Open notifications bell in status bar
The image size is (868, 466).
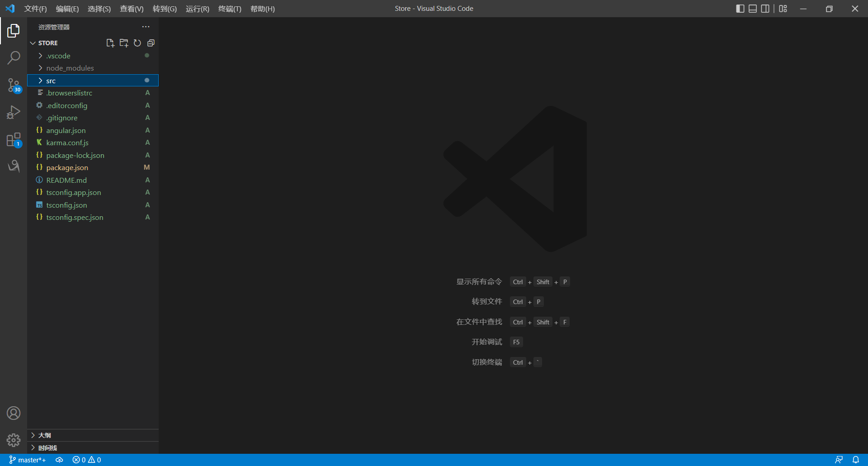coord(856,460)
